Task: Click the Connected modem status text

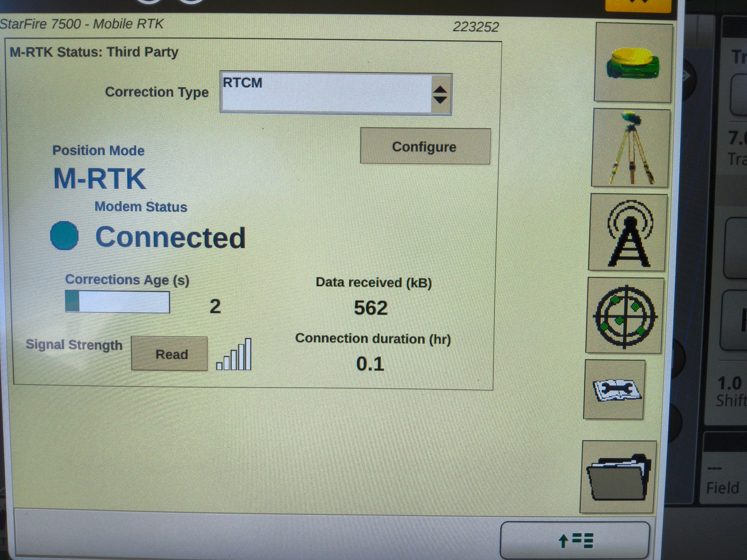Action: pyautogui.click(x=170, y=237)
